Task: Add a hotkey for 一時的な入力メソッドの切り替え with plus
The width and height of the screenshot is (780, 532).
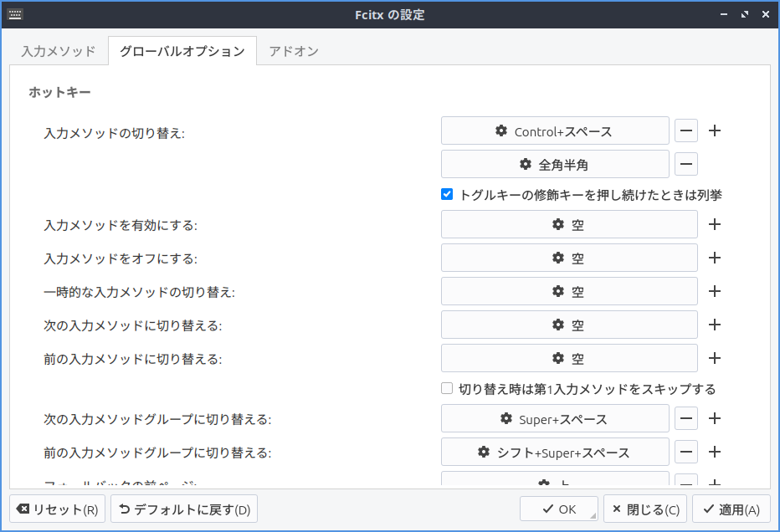Action: (x=715, y=291)
